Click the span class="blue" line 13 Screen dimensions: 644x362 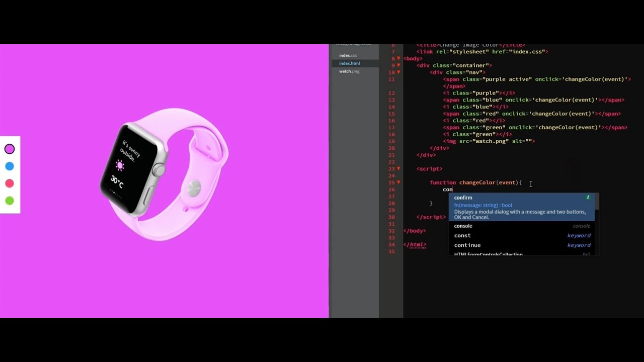533,100
